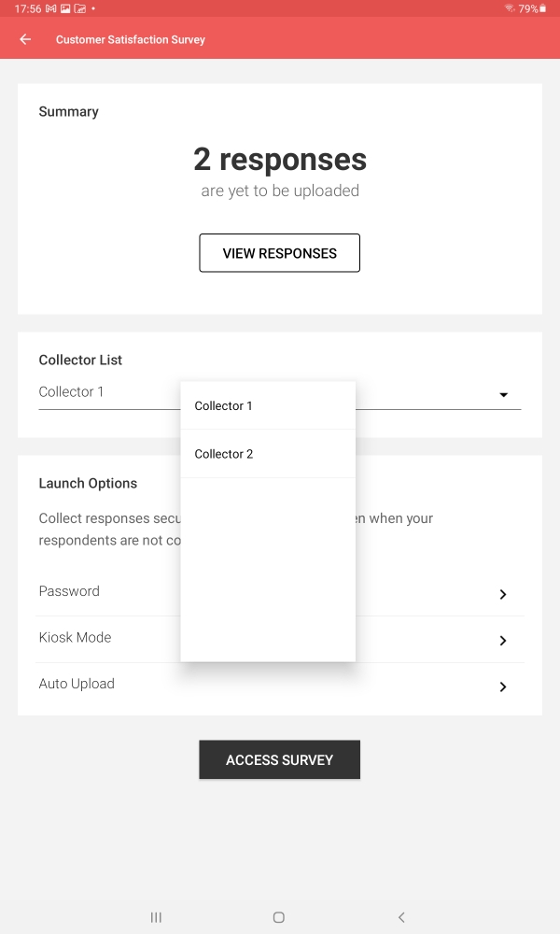Tap the picture notification icon in status bar
Viewport: 560px width, 934px height.
[65, 8]
